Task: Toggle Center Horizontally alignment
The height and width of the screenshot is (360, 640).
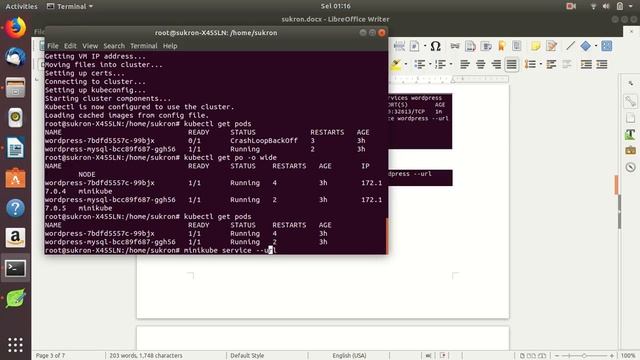Action: [480, 64]
